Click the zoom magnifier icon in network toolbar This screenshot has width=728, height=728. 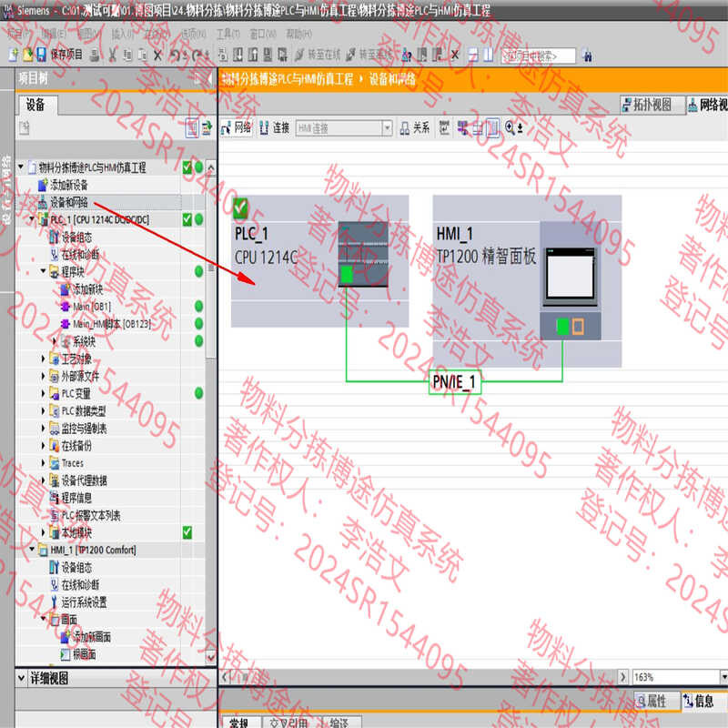click(x=510, y=127)
